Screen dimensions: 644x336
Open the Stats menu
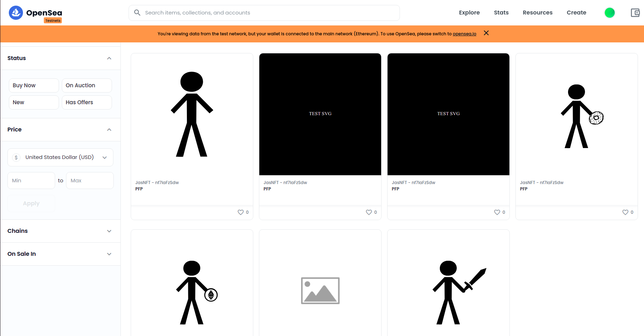click(x=501, y=13)
